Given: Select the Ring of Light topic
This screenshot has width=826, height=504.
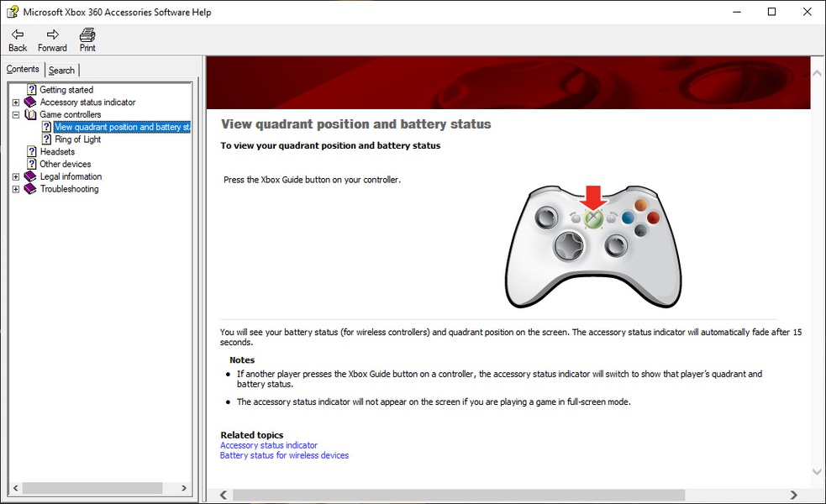Looking at the screenshot, I should tap(77, 139).
